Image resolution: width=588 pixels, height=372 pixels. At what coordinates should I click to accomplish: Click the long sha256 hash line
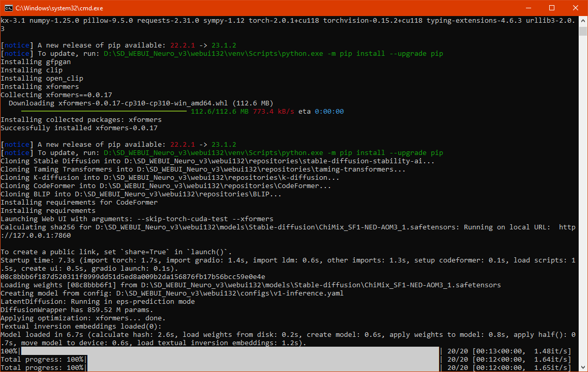point(133,276)
